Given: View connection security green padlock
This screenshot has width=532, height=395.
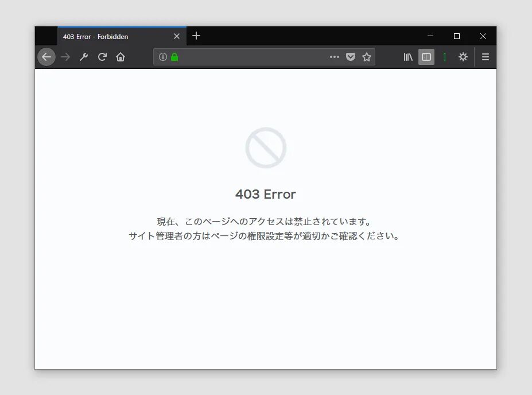Looking at the screenshot, I should 174,57.
